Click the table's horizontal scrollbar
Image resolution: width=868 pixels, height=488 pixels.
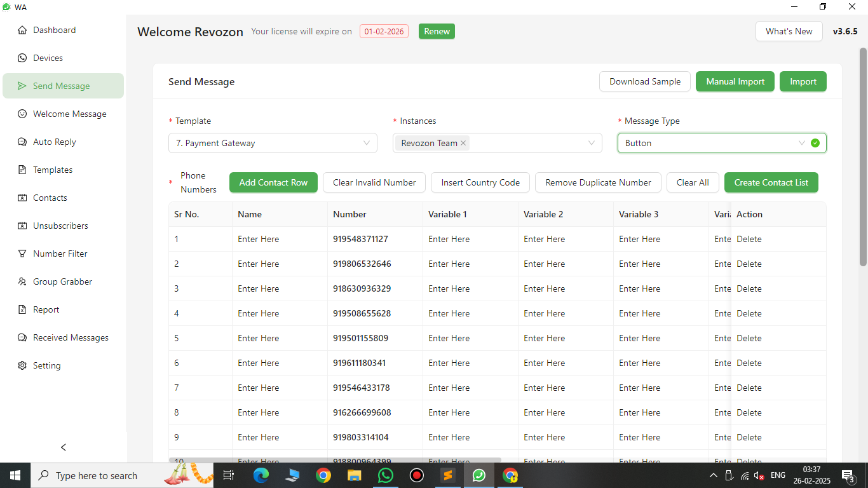coord(335,460)
